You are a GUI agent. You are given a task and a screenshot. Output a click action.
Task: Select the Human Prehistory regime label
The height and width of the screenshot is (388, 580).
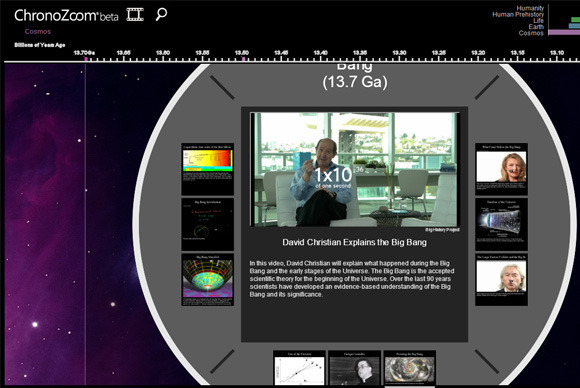(x=518, y=14)
